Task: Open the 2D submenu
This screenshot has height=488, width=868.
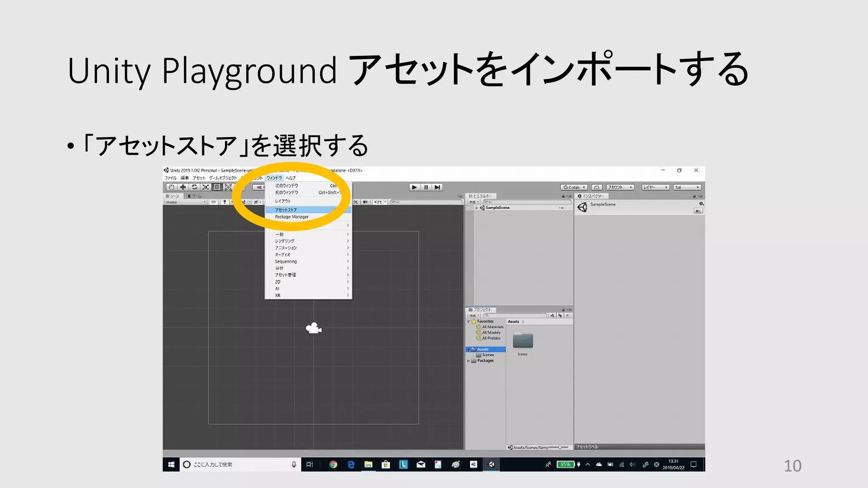Action: [x=308, y=282]
